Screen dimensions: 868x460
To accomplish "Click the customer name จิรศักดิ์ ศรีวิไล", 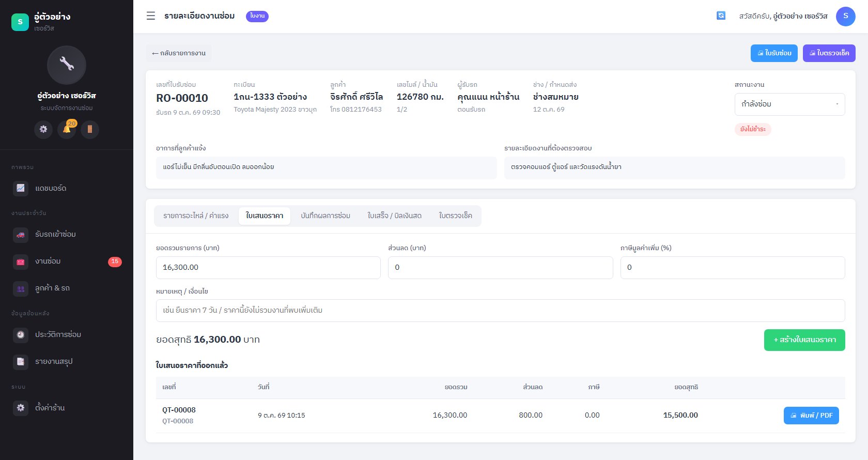I will 357,97.
